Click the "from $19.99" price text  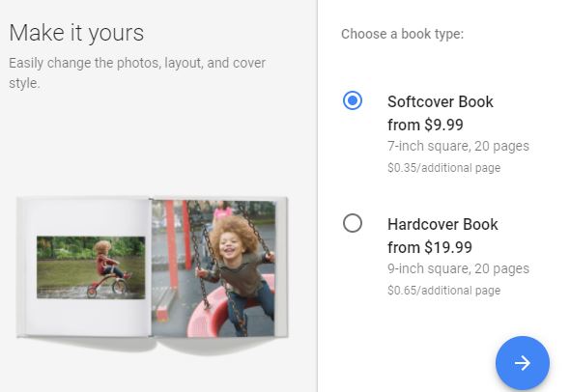(430, 248)
